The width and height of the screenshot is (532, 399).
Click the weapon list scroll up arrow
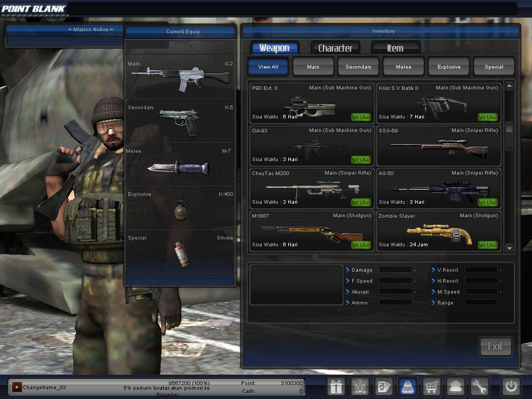pyautogui.click(x=509, y=86)
